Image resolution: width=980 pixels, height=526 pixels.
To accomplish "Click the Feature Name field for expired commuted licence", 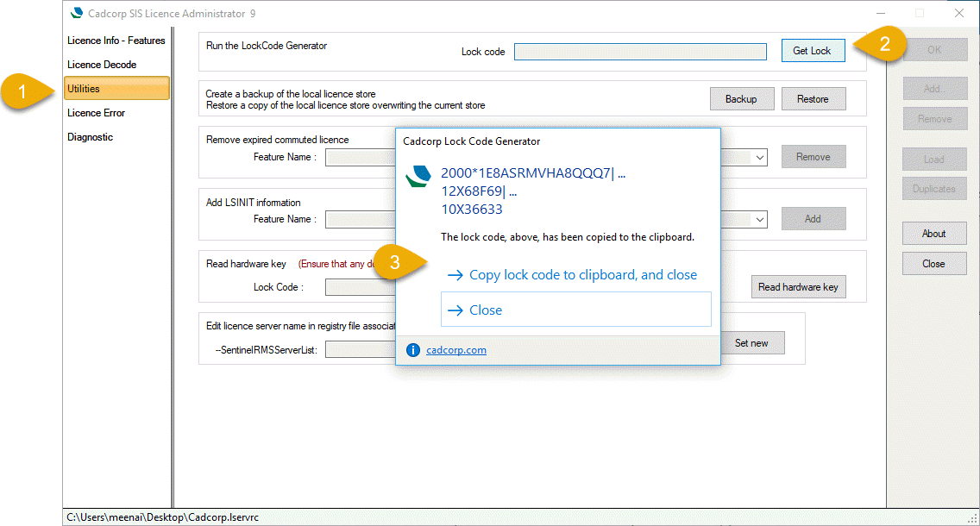I will click(361, 158).
